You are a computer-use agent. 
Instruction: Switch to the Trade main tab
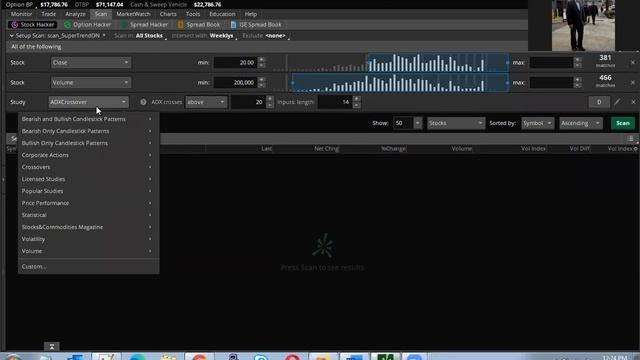tap(49, 14)
